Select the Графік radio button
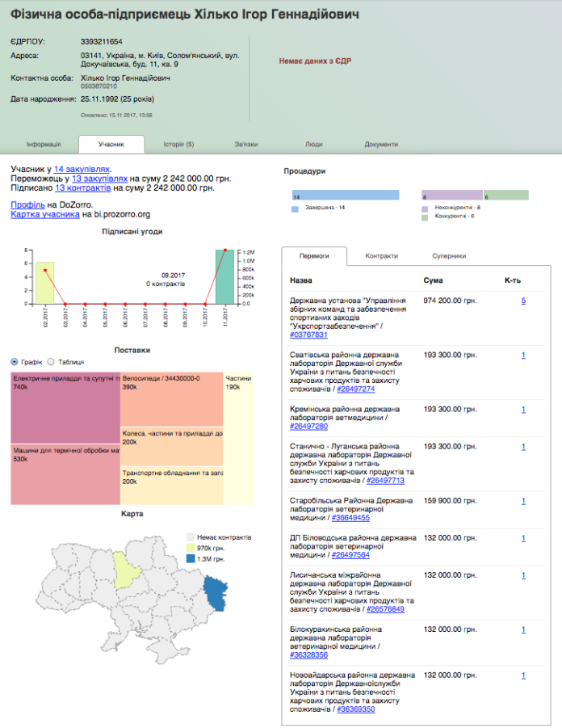 coord(15,362)
